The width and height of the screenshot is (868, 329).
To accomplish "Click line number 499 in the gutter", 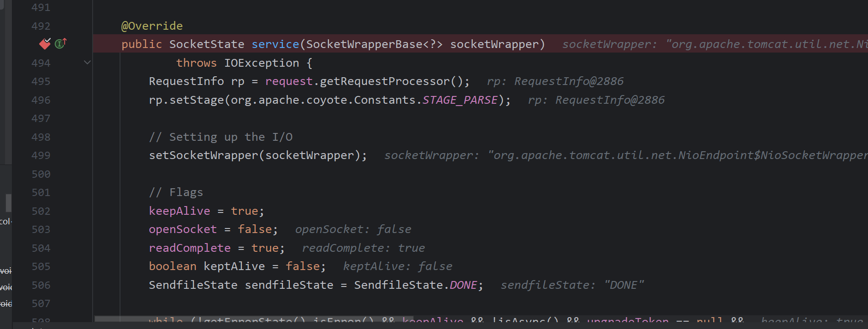I will pos(41,155).
